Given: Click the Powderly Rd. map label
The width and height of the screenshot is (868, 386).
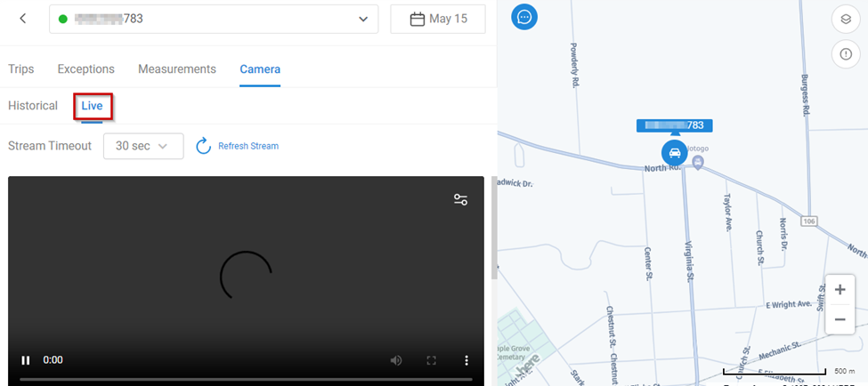Looking at the screenshot, I should point(573,66).
